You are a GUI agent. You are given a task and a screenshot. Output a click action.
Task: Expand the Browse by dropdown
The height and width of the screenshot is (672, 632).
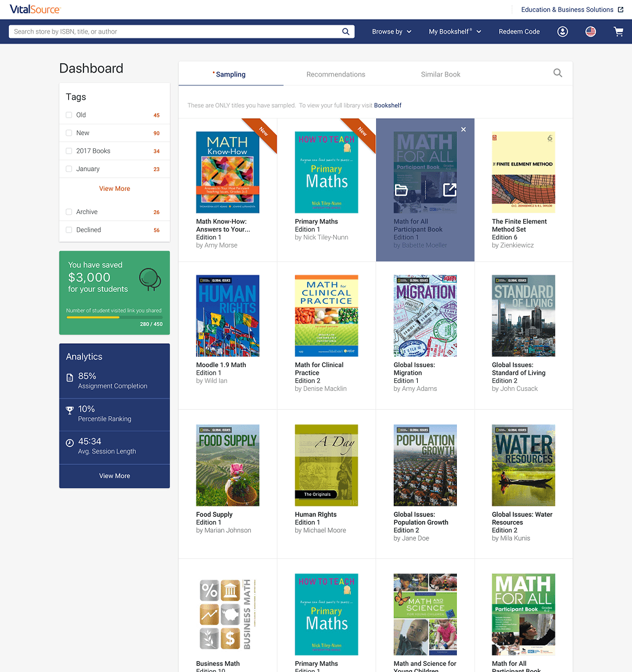click(x=391, y=32)
